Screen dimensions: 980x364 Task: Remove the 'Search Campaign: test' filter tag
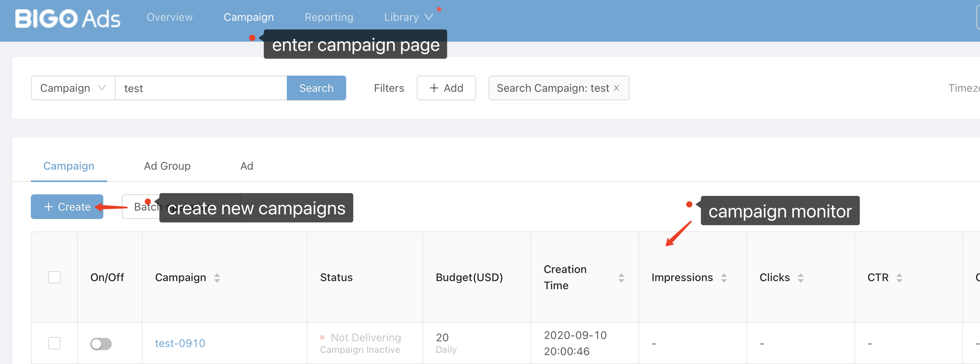616,88
